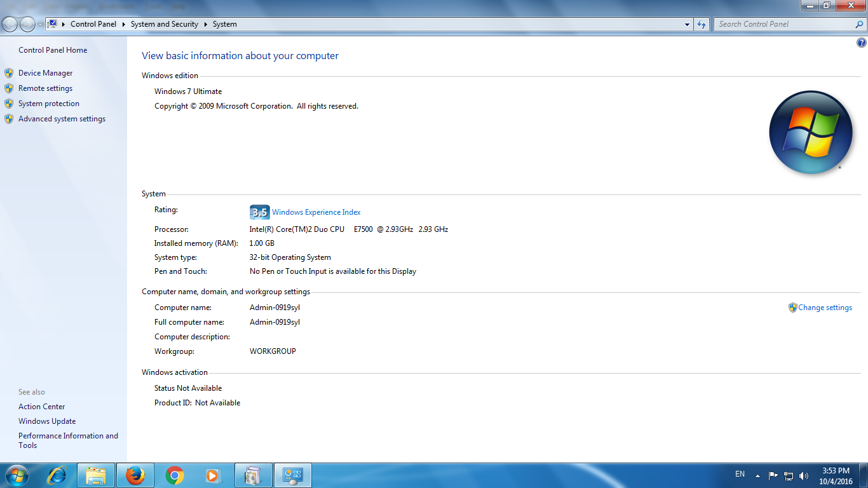The width and height of the screenshot is (868, 488).
Task: Click the blue Help question mark icon
Action: [862, 43]
